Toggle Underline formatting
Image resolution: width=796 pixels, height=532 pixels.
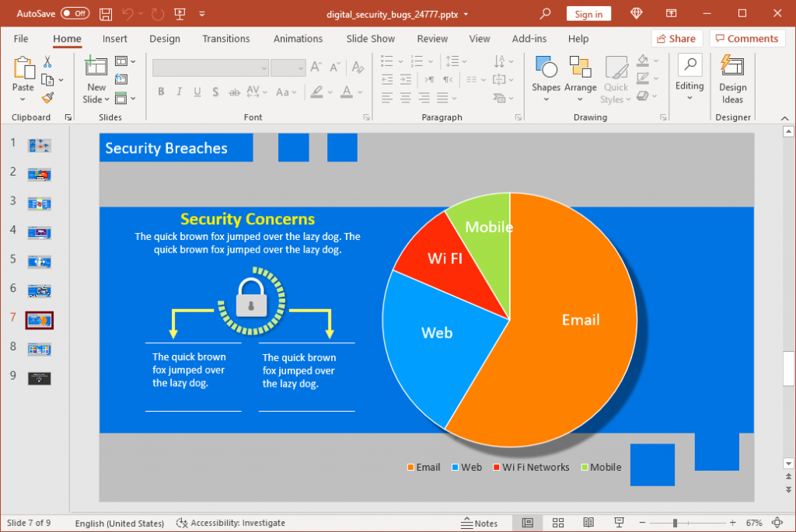[x=197, y=92]
